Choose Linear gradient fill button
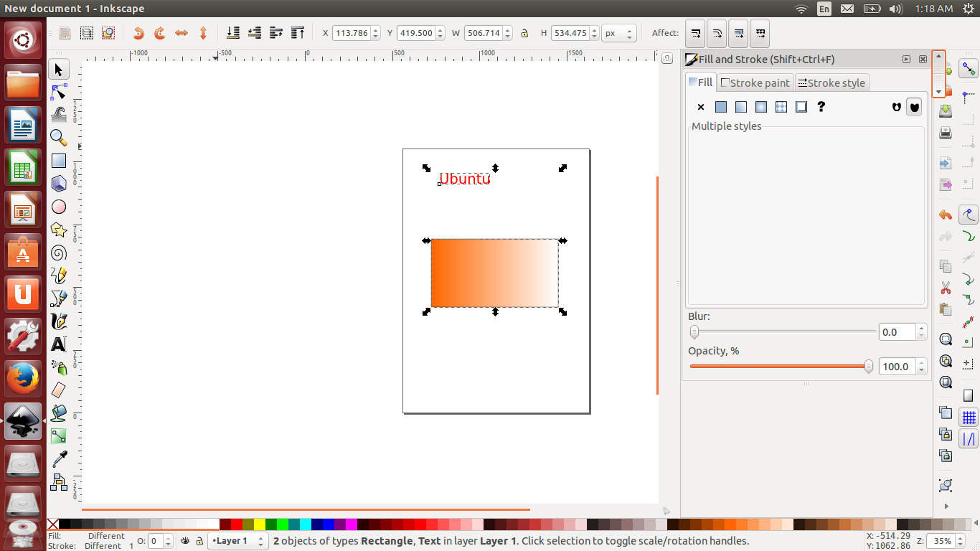980x551 pixels. (741, 107)
